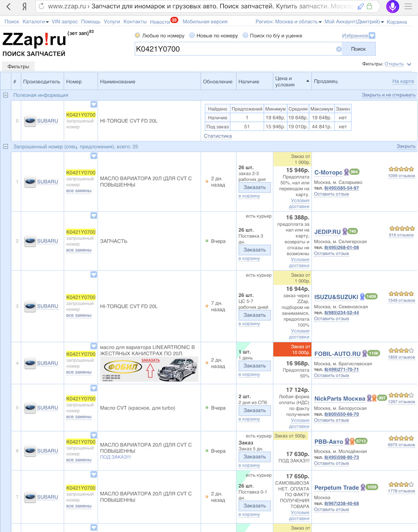The image size is (418, 532).
Task: Click the five-star rating of JEDIP.RU
Action: pyautogui.click(x=401, y=228)
